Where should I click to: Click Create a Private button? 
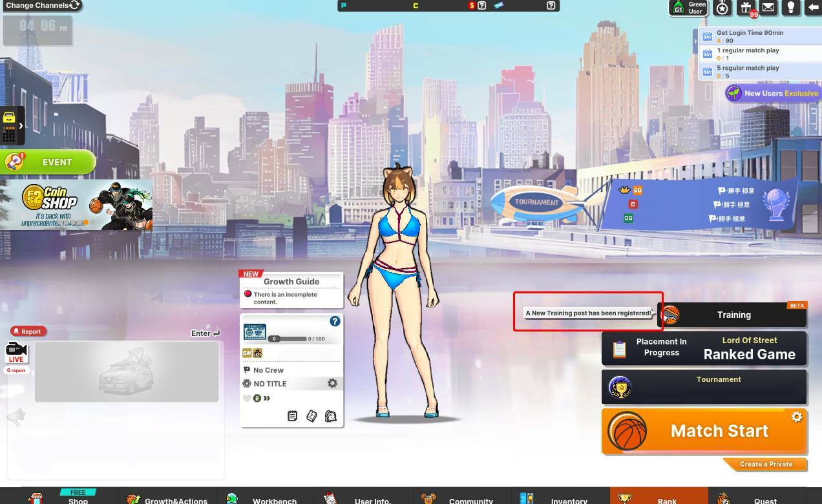pos(765,464)
